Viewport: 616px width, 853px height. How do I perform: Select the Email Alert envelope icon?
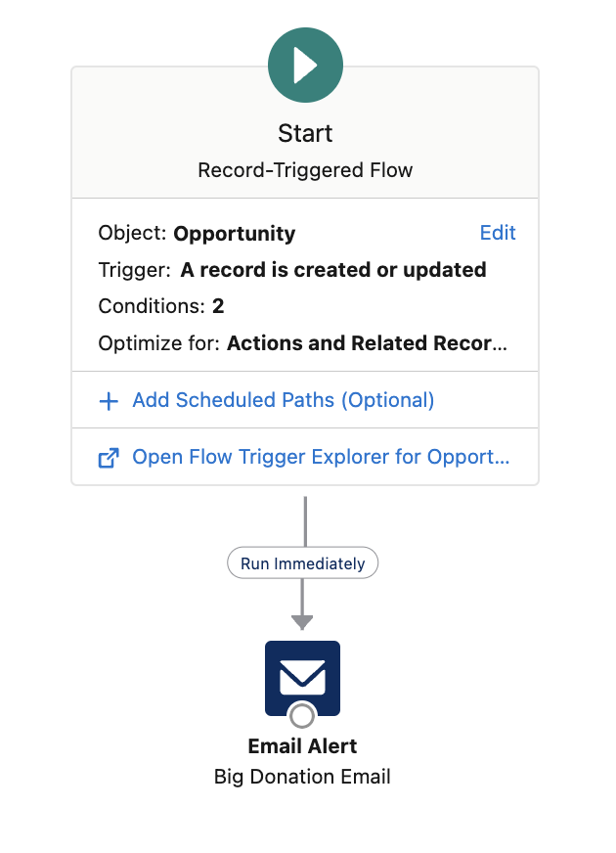[302, 676]
